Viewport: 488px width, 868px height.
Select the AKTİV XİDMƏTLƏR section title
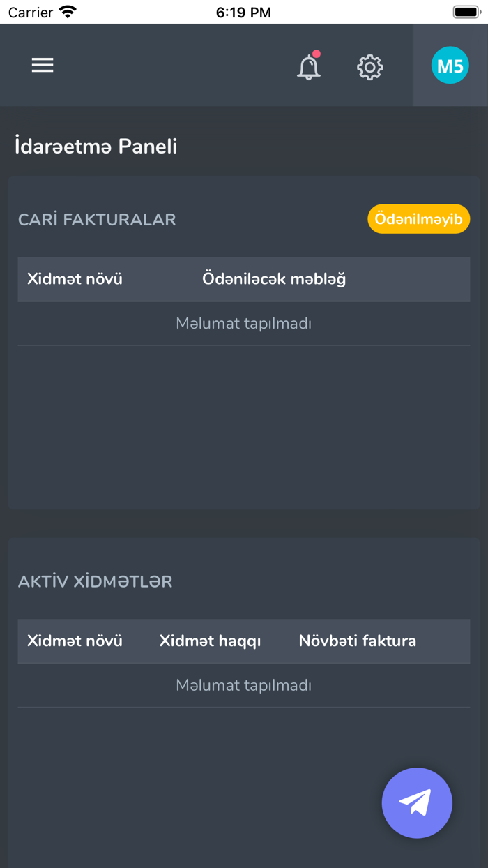click(95, 581)
